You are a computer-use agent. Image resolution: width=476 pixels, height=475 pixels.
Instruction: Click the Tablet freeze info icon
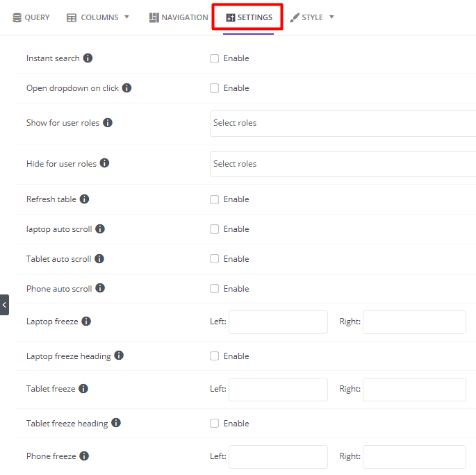click(x=83, y=388)
